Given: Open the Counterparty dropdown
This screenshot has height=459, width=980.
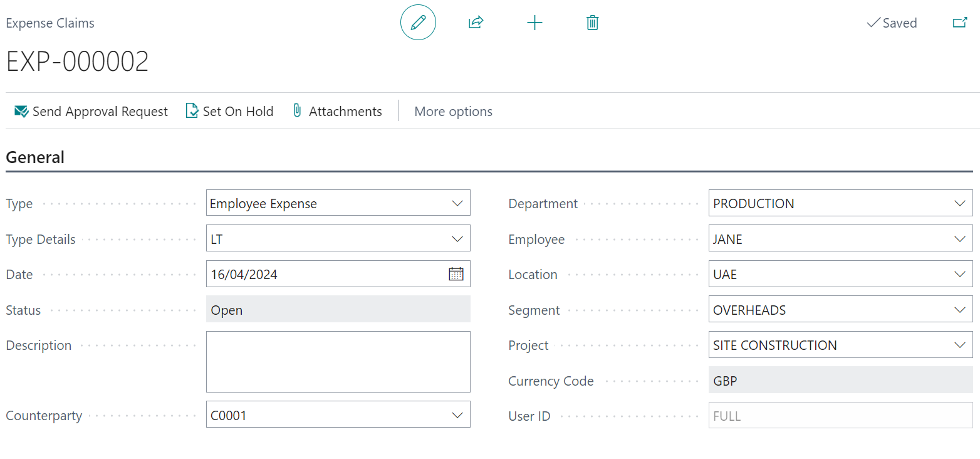Looking at the screenshot, I should click(x=457, y=415).
